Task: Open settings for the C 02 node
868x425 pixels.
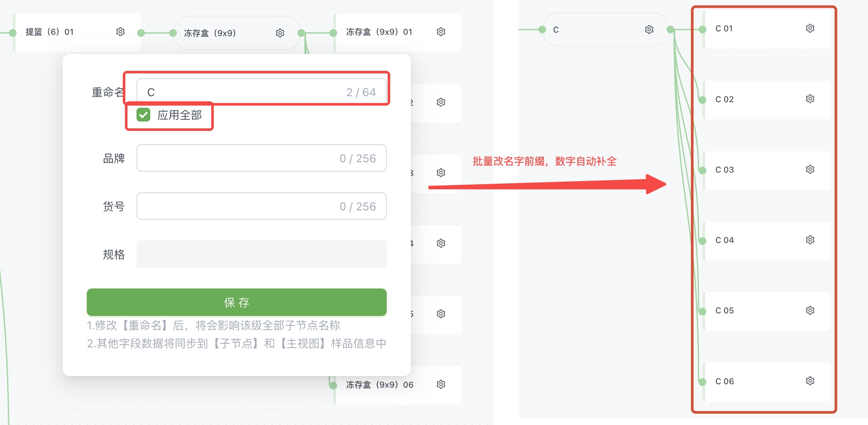Action: point(810,99)
